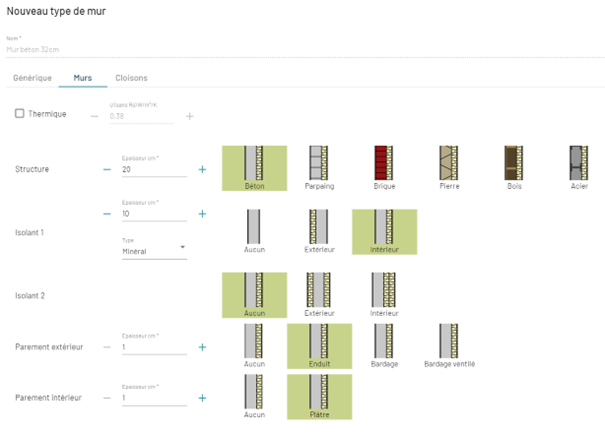Choose Aucun for Parement extérieur

coord(254,346)
